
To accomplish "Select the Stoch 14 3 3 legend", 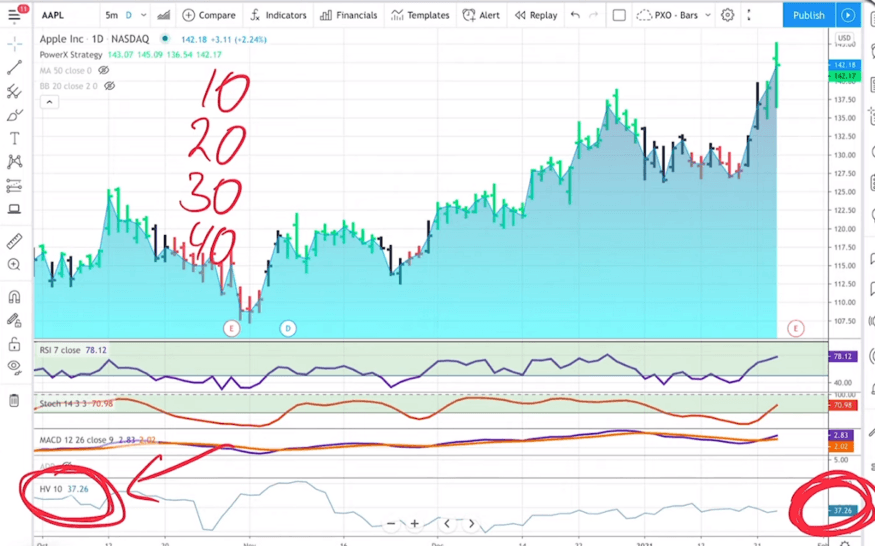I will point(62,404).
